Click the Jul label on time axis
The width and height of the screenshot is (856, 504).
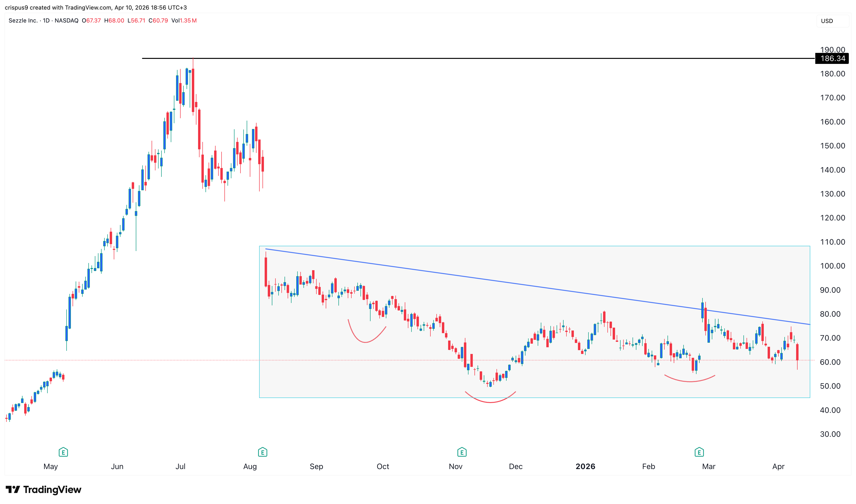180,466
